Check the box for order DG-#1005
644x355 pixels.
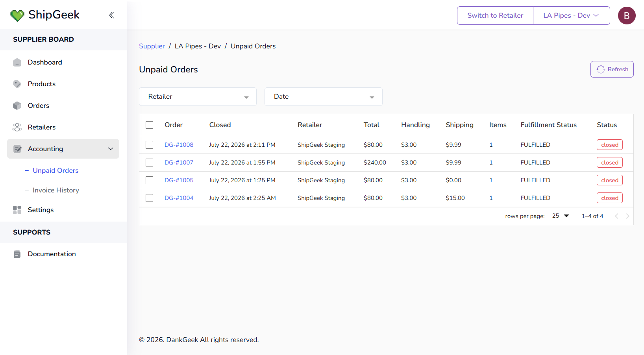[x=150, y=180]
